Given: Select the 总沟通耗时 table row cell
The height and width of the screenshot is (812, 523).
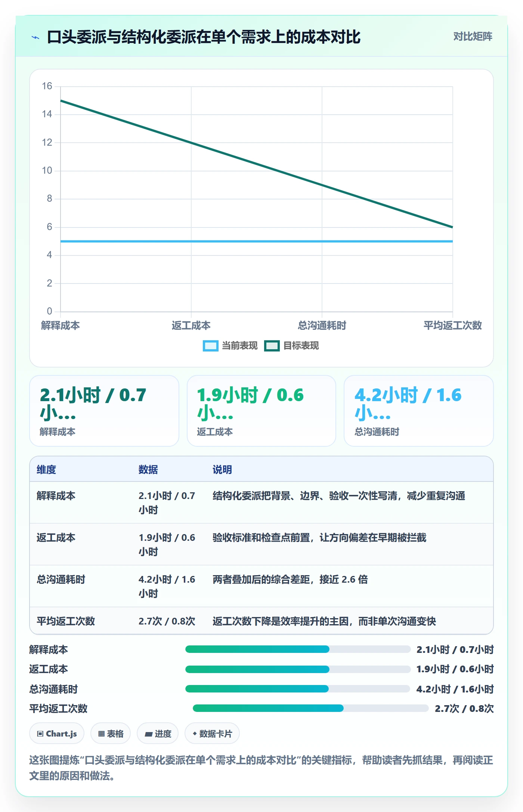Looking at the screenshot, I should click(61, 579).
